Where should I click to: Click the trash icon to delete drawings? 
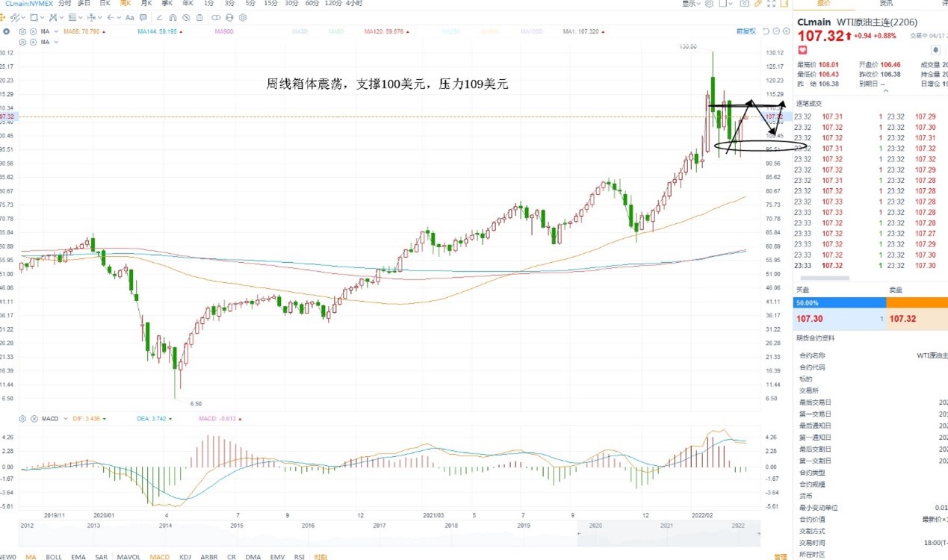199,17
